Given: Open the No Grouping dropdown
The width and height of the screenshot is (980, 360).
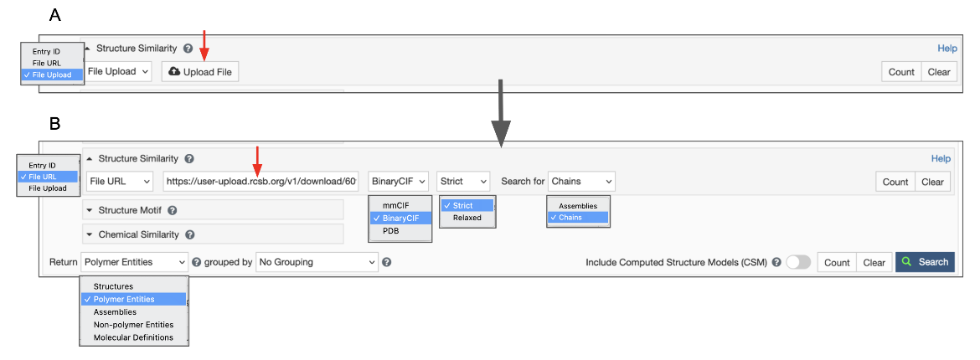Looking at the screenshot, I should click(317, 262).
